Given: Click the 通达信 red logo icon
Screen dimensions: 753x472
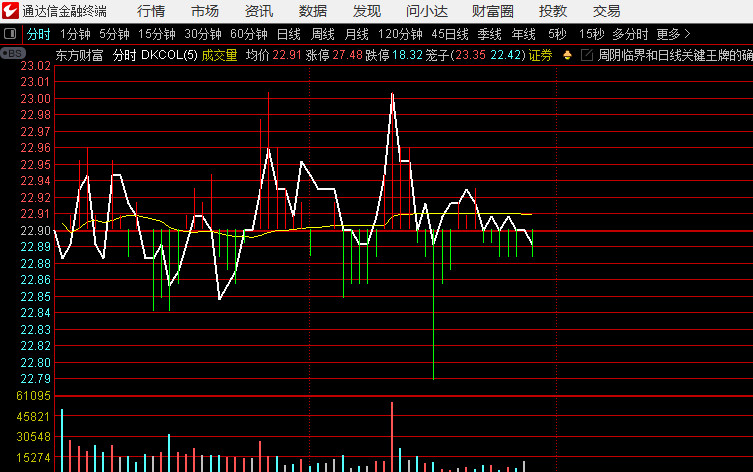Looking at the screenshot, I should (10, 11).
